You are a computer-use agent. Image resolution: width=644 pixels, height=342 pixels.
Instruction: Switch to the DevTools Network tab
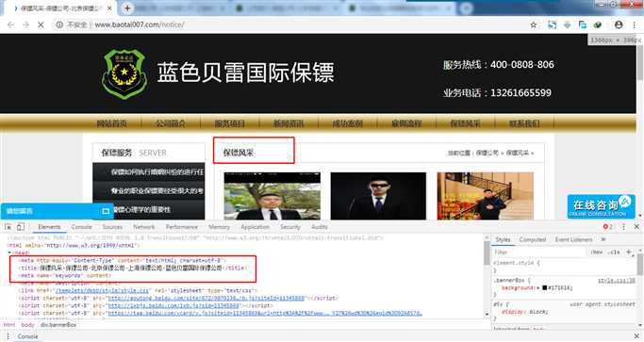143,227
